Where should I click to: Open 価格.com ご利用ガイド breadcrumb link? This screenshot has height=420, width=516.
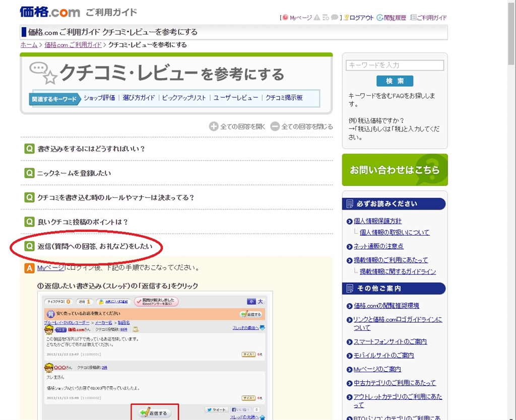(73, 45)
